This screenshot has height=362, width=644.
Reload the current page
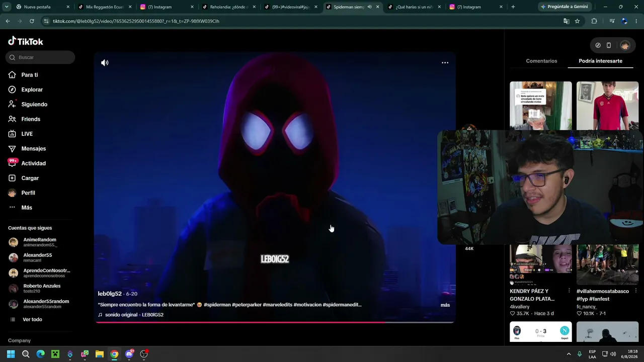click(32, 21)
